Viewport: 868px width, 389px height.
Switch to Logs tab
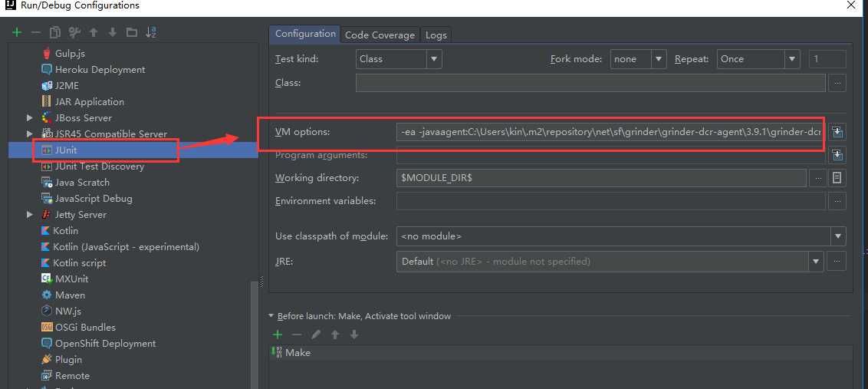coord(436,35)
